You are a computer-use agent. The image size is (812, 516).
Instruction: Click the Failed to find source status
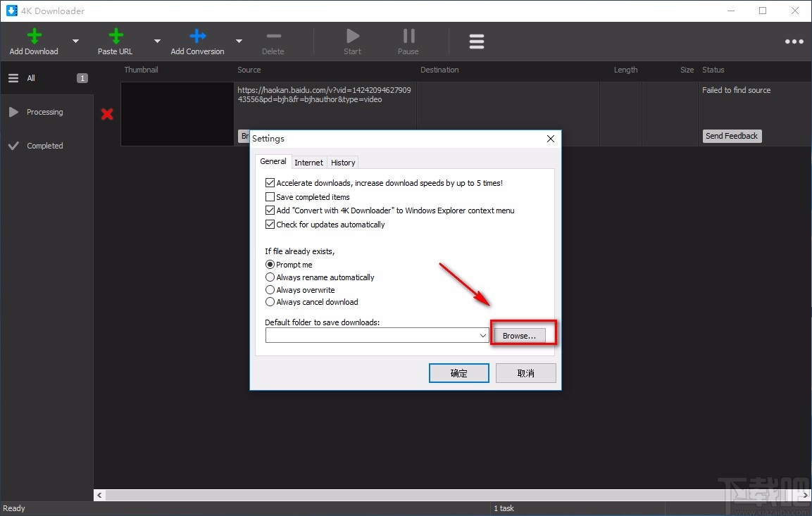click(x=736, y=90)
